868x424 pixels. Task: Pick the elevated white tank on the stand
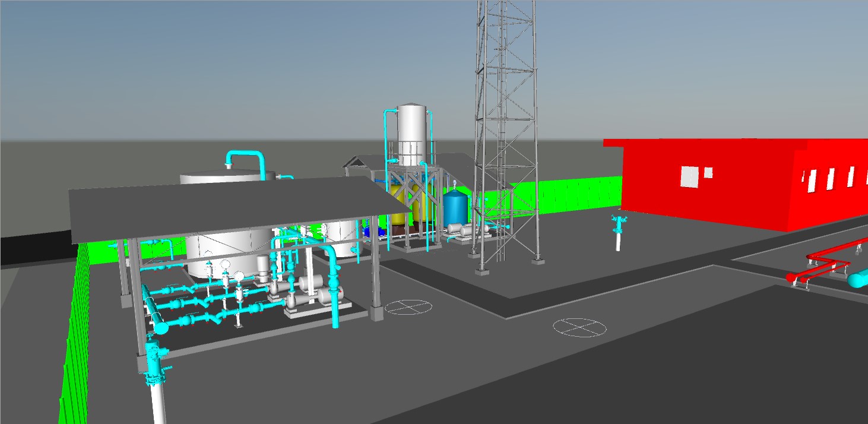[x=411, y=134]
